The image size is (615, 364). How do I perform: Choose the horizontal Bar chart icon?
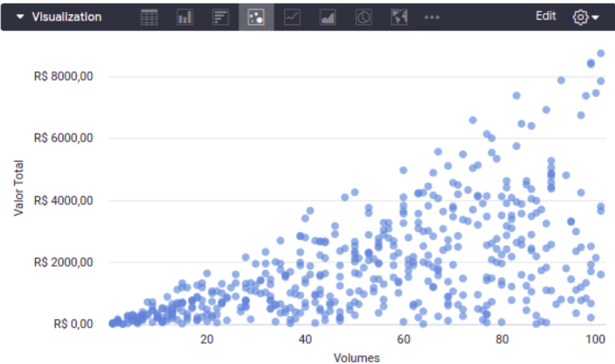tap(220, 17)
